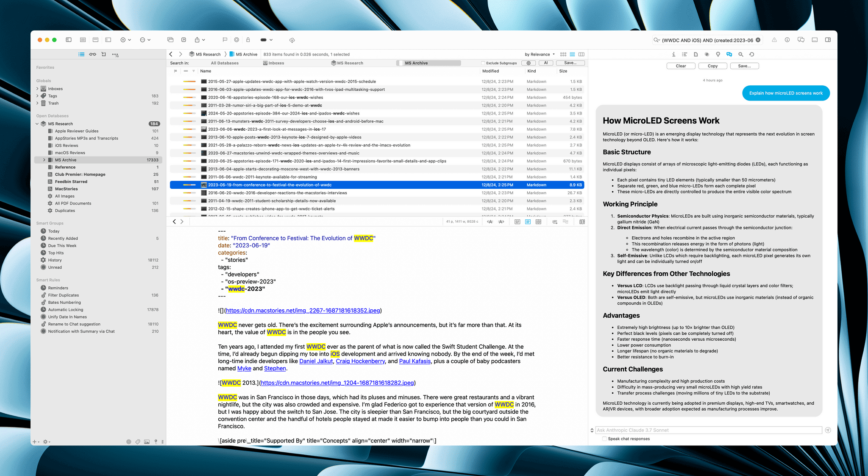The width and height of the screenshot is (868, 476).
Task: Expand the Trash tree item
Action: click(x=37, y=103)
